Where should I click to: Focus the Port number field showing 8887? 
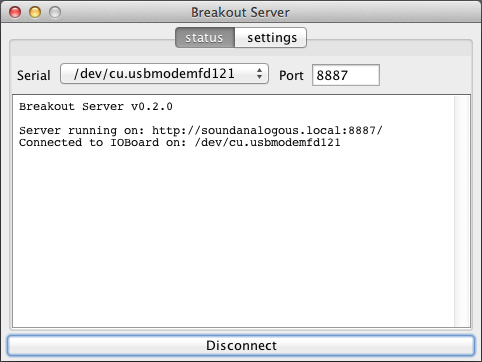346,75
